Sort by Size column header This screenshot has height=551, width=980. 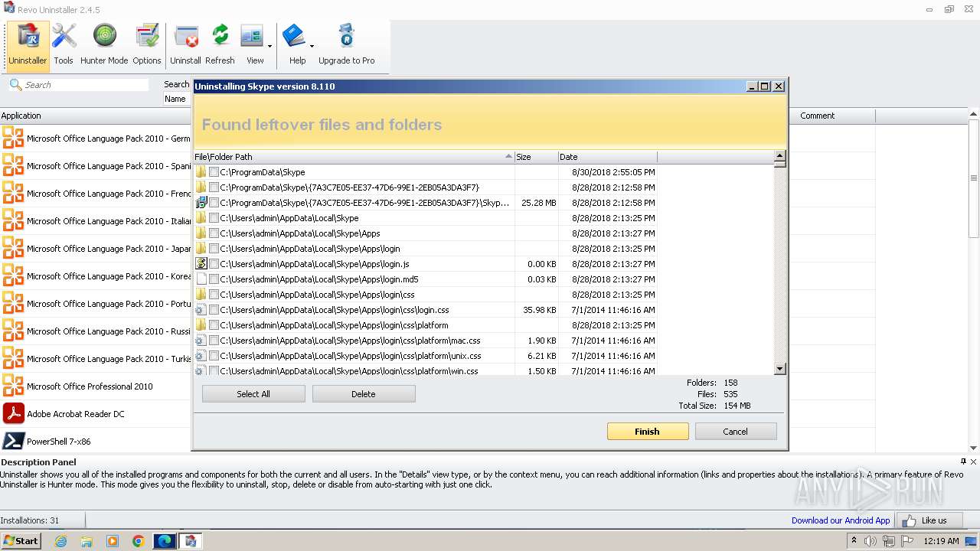point(536,157)
